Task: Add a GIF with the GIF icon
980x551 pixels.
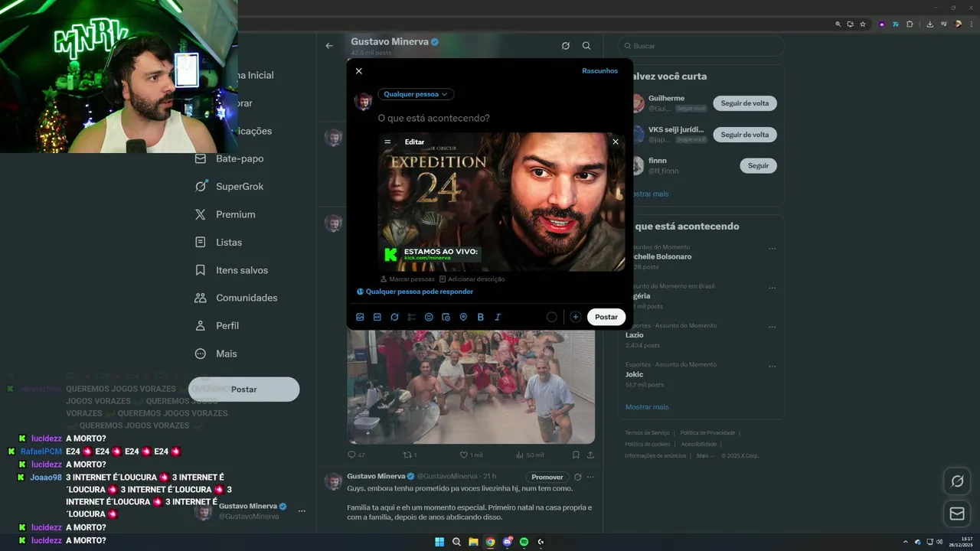Action: pos(377,317)
